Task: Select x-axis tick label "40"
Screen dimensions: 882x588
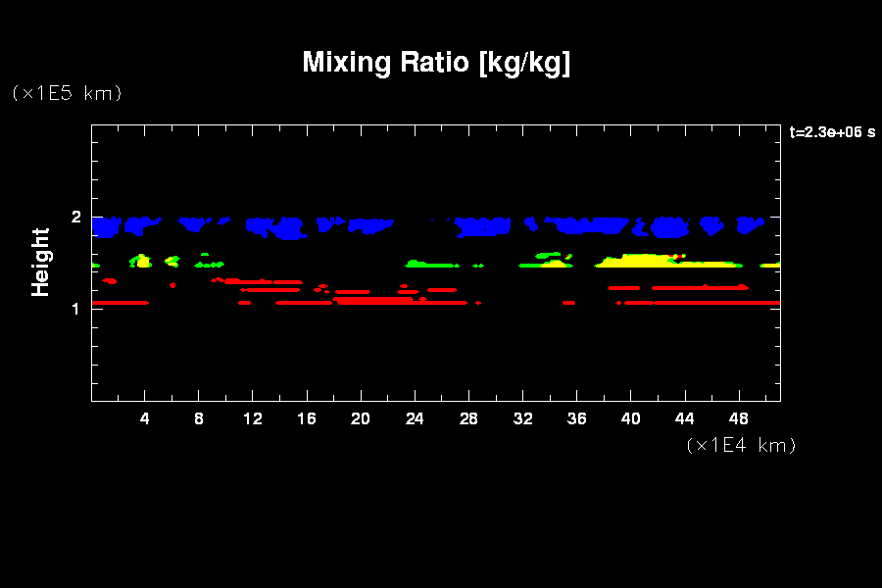Action: (630, 419)
